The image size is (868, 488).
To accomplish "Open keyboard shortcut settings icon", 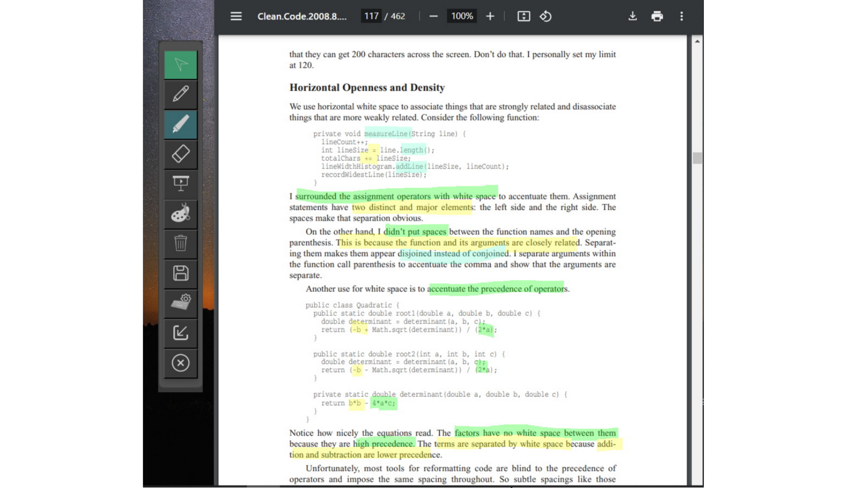I will pyautogui.click(x=180, y=303).
